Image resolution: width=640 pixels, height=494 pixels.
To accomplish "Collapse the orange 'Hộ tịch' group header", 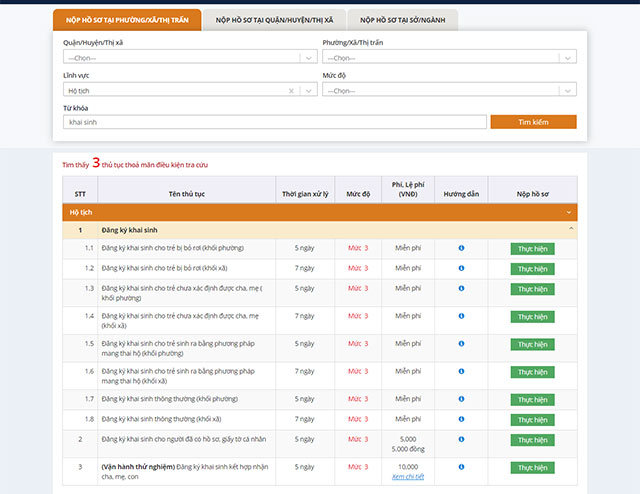I will click(x=569, y=212).
